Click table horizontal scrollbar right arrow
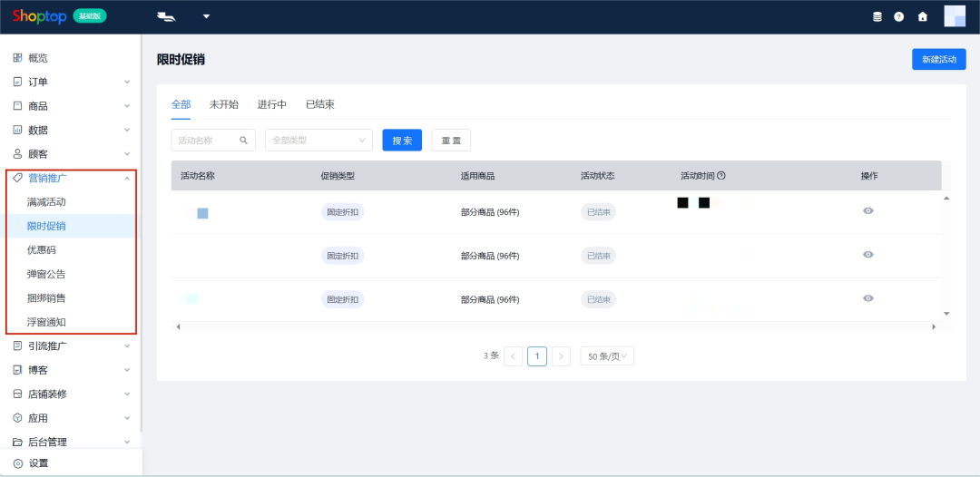 935,326
